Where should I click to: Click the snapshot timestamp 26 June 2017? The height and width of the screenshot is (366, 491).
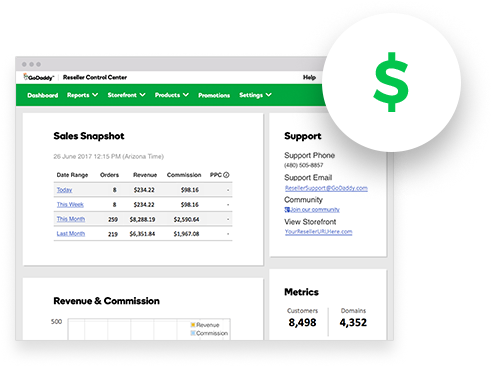pyautogui.click(x=109, y=156)
